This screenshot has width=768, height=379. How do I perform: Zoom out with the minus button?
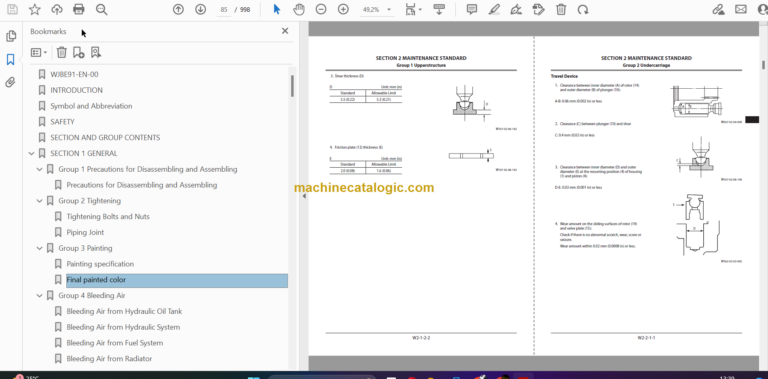click(321, 9)
